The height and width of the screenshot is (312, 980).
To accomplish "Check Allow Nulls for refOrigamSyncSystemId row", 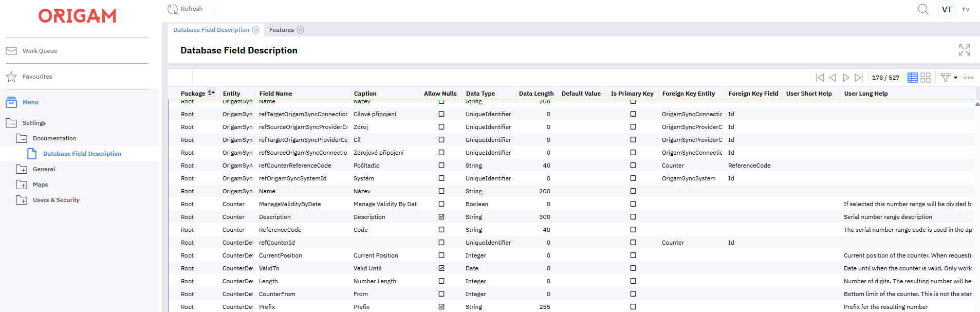I will [x=441, y=178].
